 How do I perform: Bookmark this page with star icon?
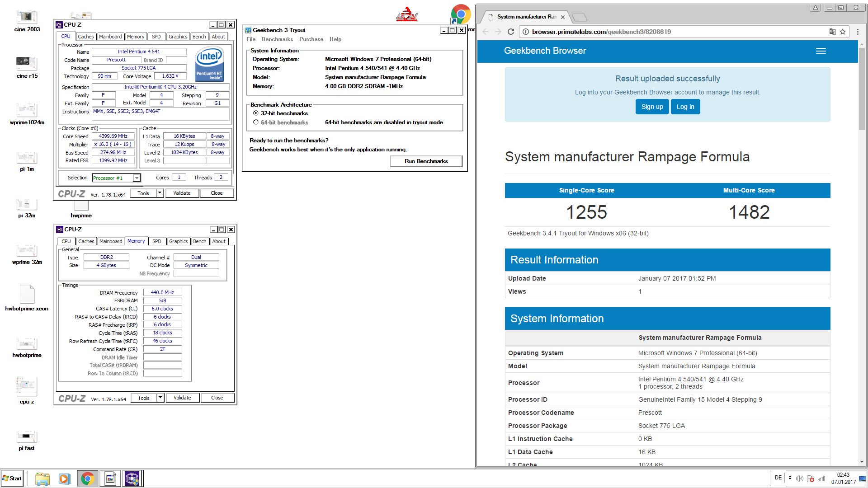tap(843, 32)
